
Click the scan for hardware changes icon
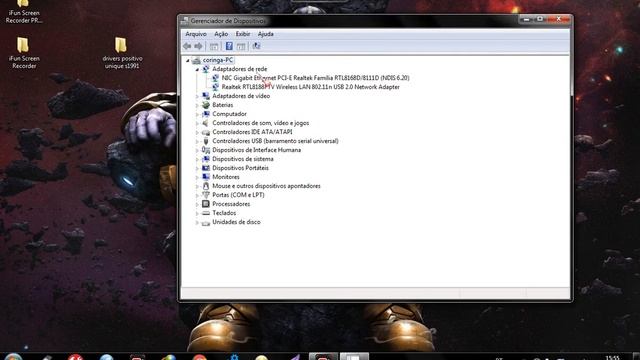[x=256, y=46]
